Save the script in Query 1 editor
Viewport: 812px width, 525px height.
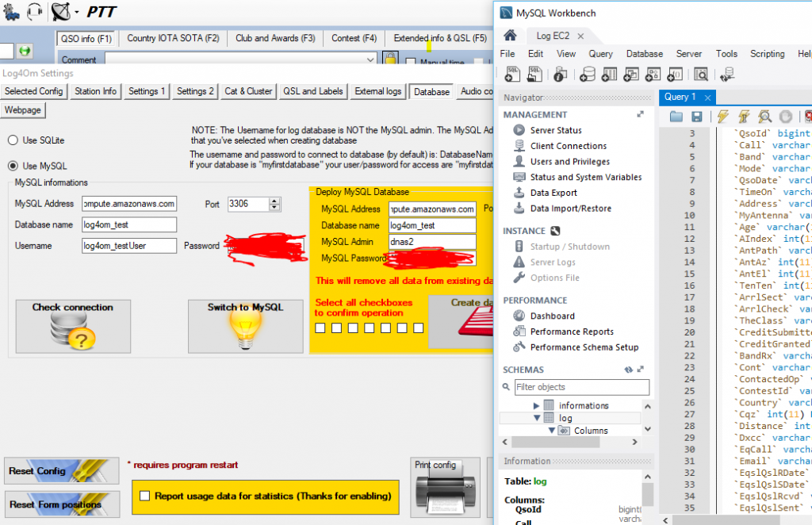[x=697, y=117]
